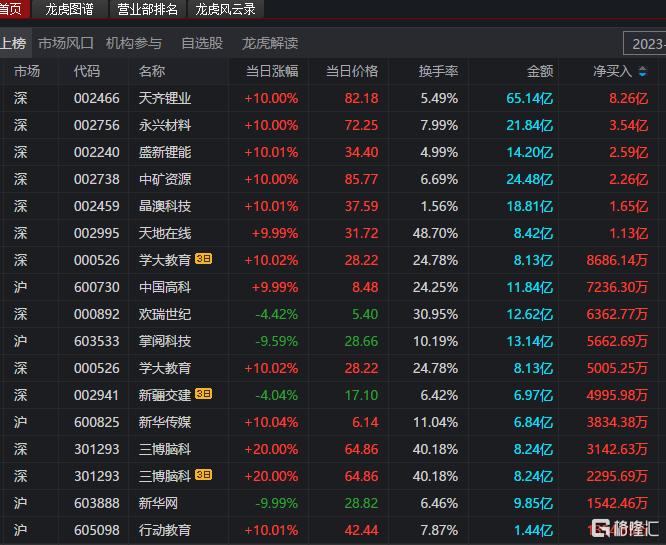Image resolution: width=666 pixels, height=545 pixels.
Task: Click stock code 002995
Action: pos(96,233)
